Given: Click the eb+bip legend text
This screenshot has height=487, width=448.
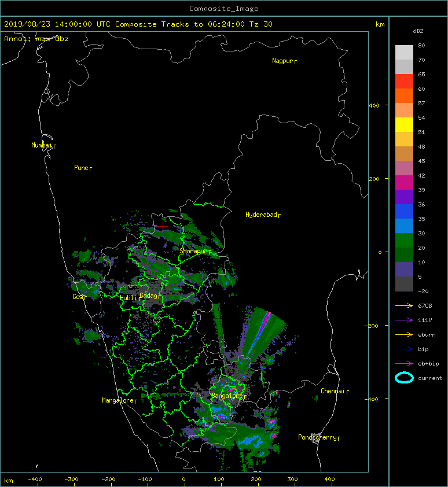Looking at the screenshot, I should click(x=428, y=364).
